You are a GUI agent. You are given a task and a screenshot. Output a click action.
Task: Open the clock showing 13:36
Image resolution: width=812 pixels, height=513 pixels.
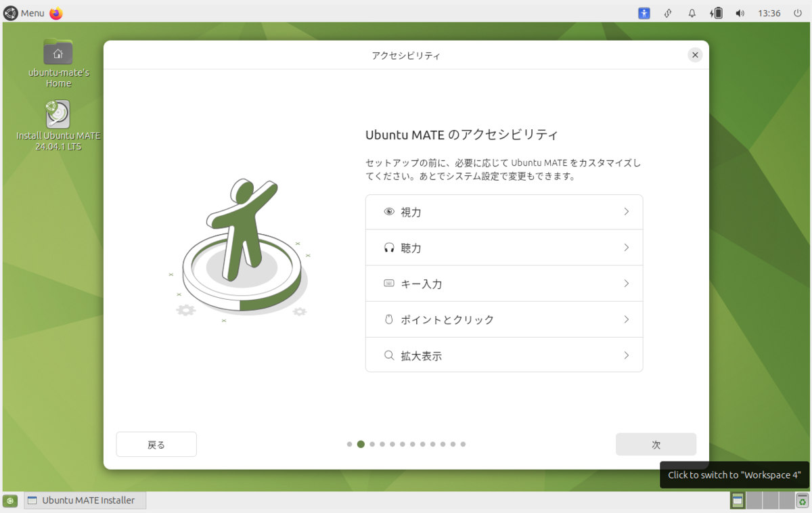[769, 13]
